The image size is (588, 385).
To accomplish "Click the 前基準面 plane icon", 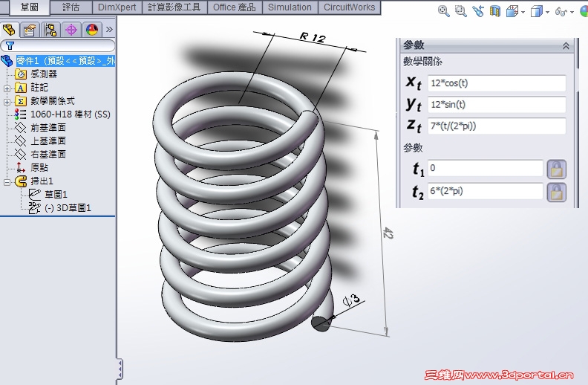I will coord(20,128).
